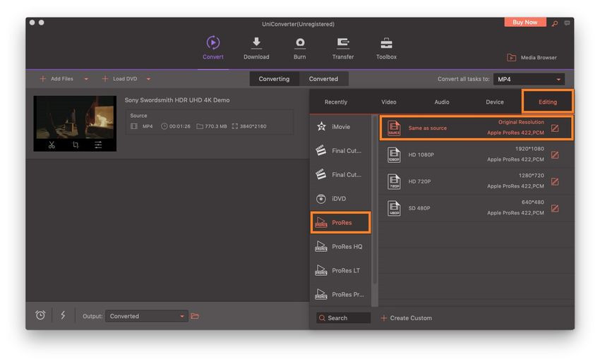The width and height of the screenshot is (600, 364).
Task: Open the Output Converted dropdown
Action: [x=147, y=316]
